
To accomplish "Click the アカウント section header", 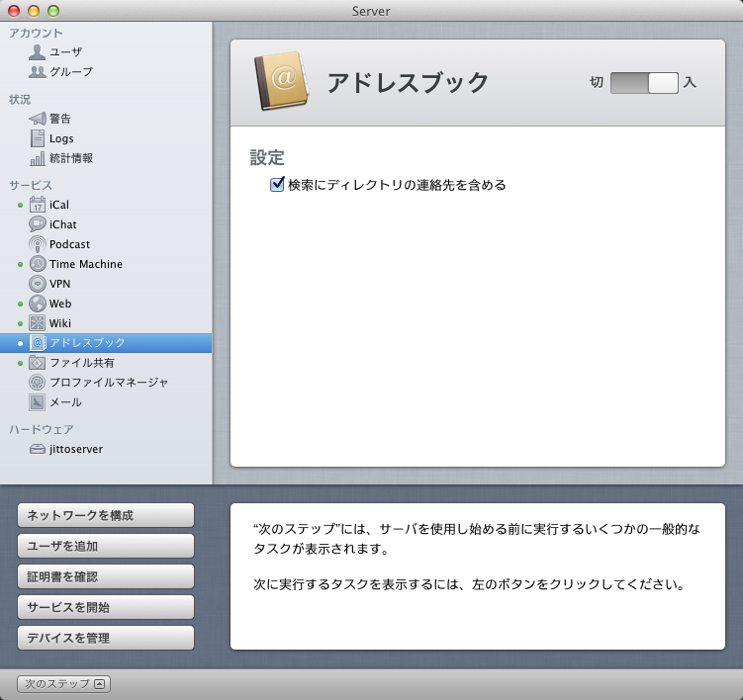I will point(36,33).
